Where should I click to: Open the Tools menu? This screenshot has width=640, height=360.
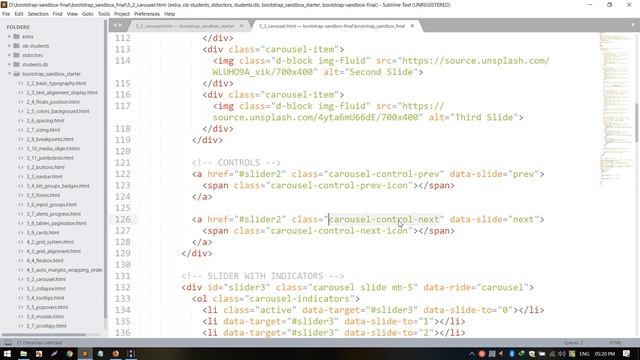104,14
